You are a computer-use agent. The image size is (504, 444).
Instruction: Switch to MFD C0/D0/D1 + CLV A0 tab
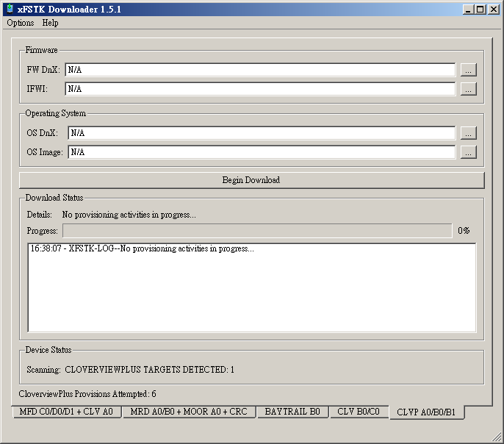66,412
